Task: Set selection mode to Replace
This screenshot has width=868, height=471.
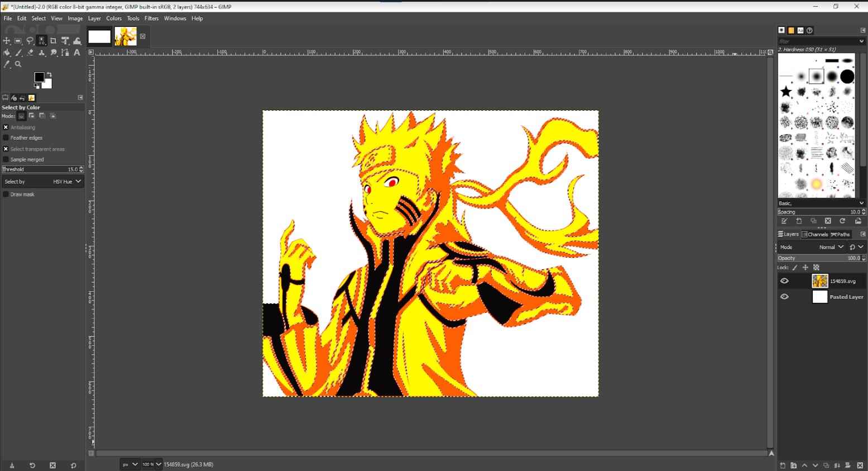Action: (21, 116)
